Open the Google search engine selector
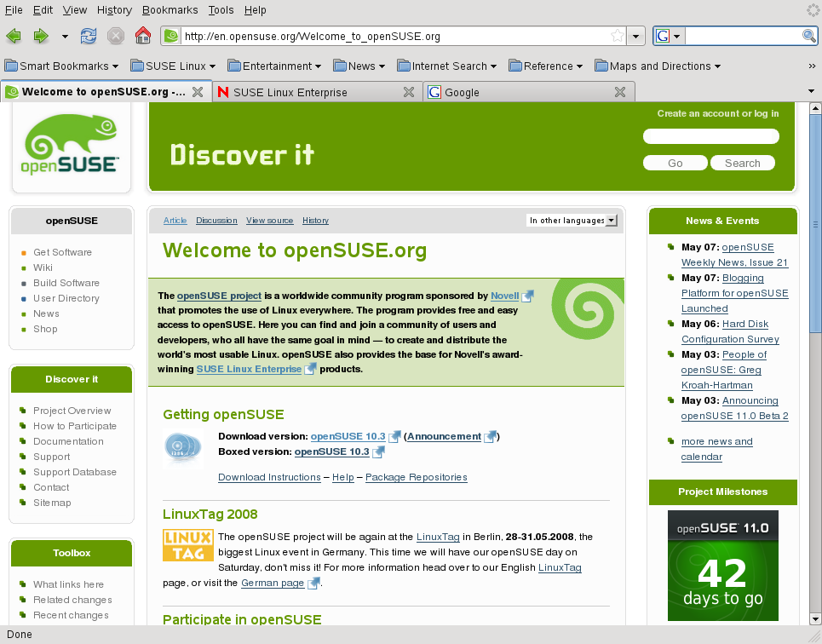 point(669,36)
